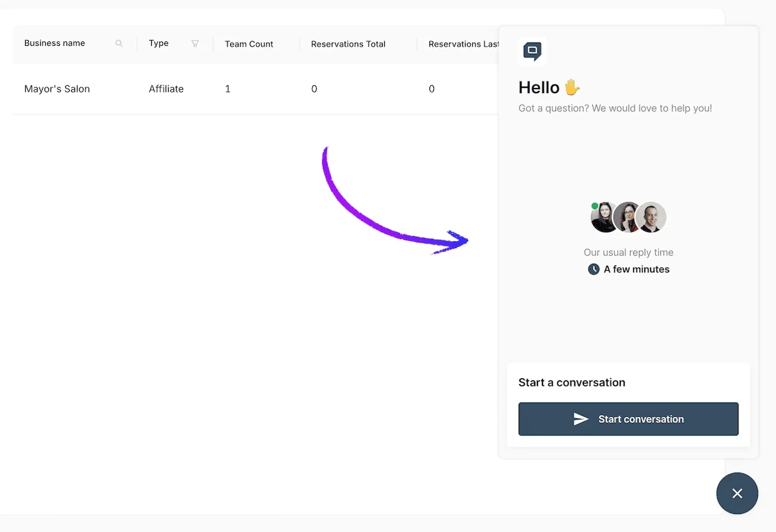Open the Mayor's Salon business row
Image resolution: width=776 pixels, height=532 pixels.
click(x=255, y=89)
